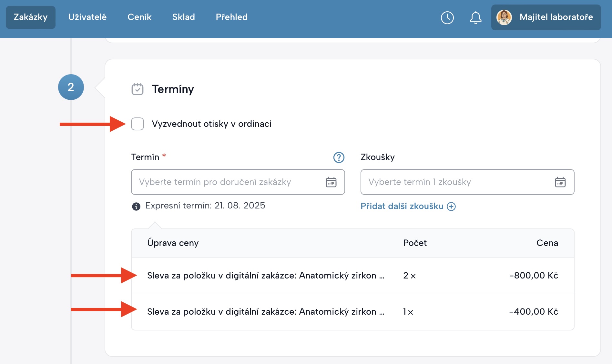
Task: Click the profile avatar picture
Action: (505, 18)
